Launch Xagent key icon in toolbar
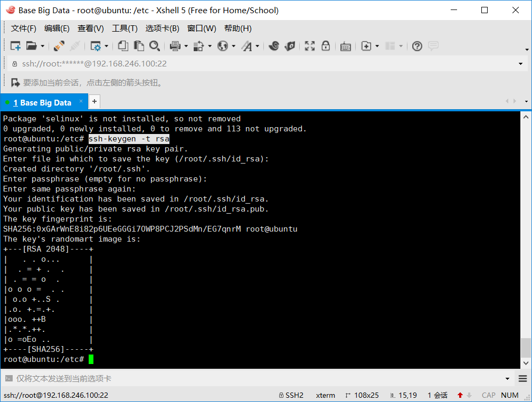This screenshot has width=532, height=402. tap(290, 46)
